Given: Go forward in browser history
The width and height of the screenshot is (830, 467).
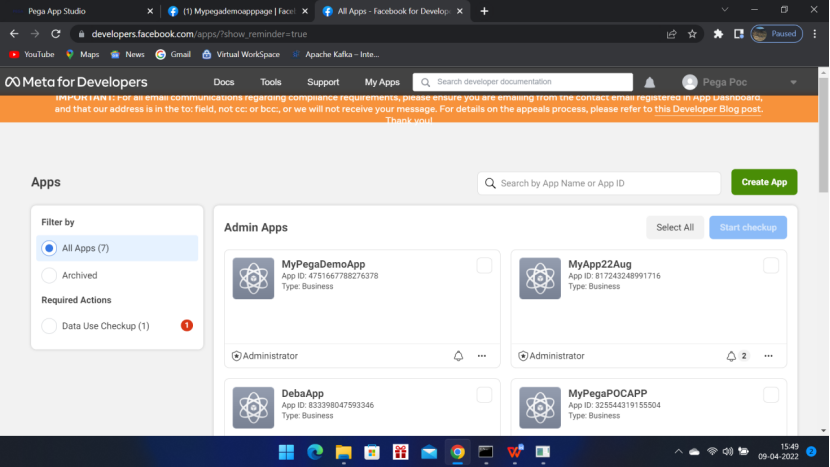Looking at the screenshot, I should (35, 34).
